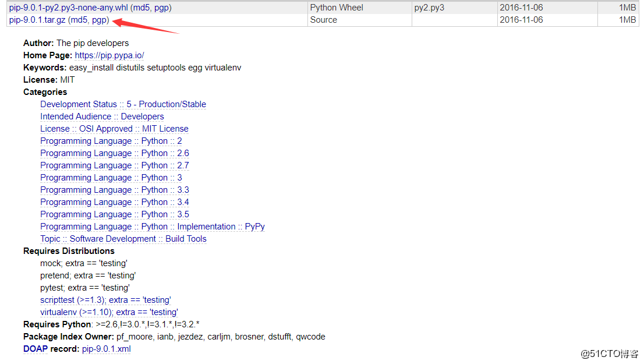Select the Keywords line text
The width and height of the screenshot is (644, 364).
(132, 68)
